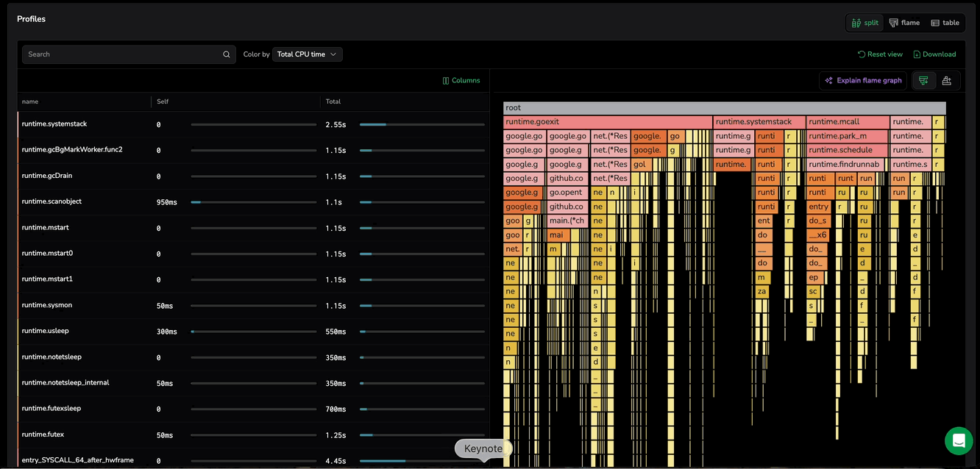Click the Reset view circular arrow icon

tap(862, 54)
